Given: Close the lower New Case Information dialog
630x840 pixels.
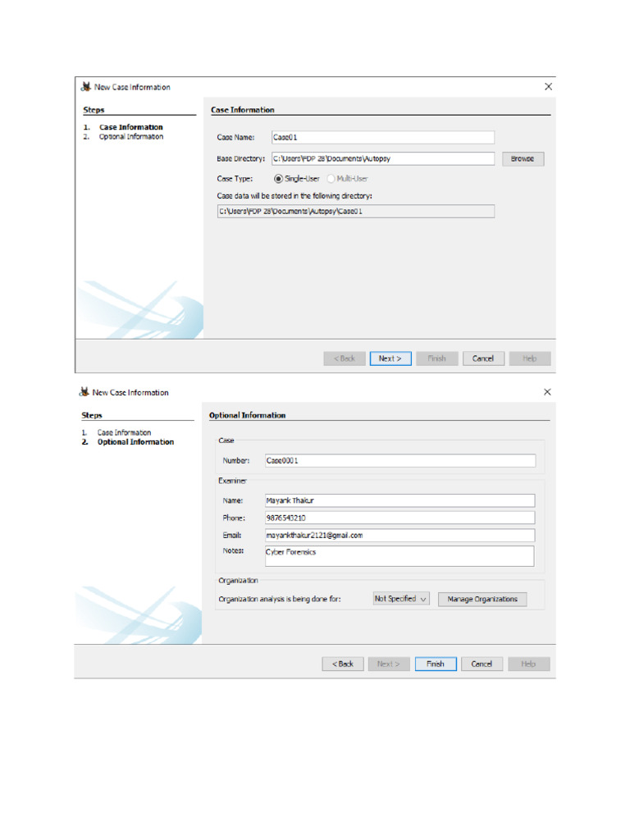Looking at the screenshot, I should [x=547, y=391].
